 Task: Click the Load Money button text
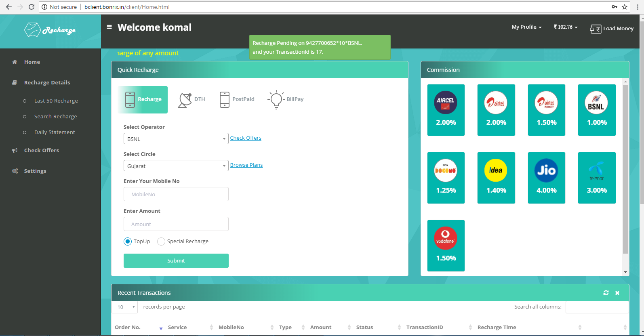[618, 29]
